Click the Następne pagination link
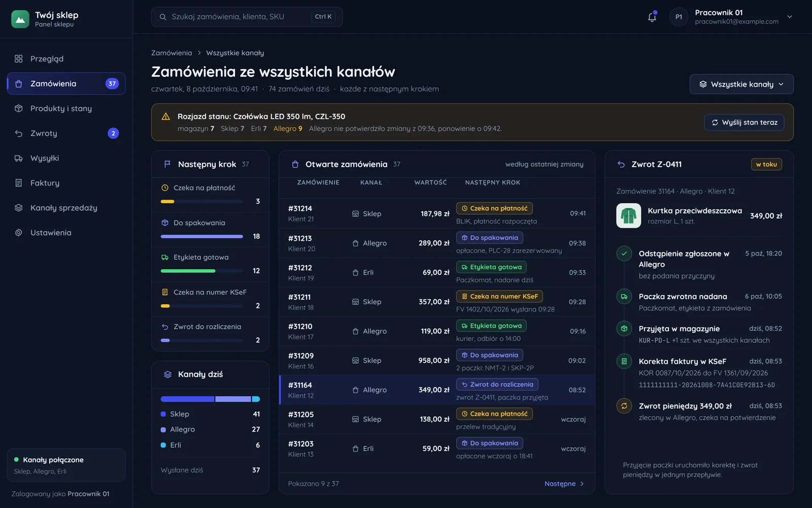 (564, 484)
